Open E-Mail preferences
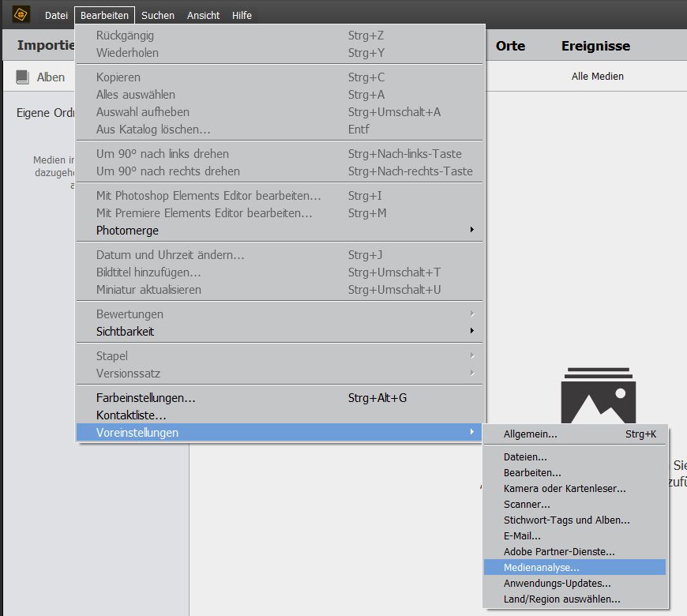 [575, 535]
